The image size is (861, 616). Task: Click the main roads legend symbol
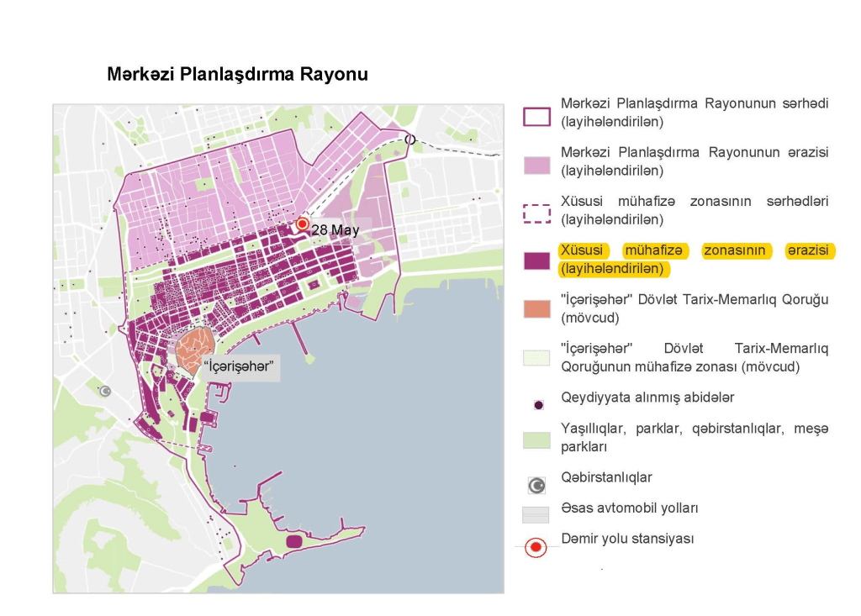click(x=536, y=514)
